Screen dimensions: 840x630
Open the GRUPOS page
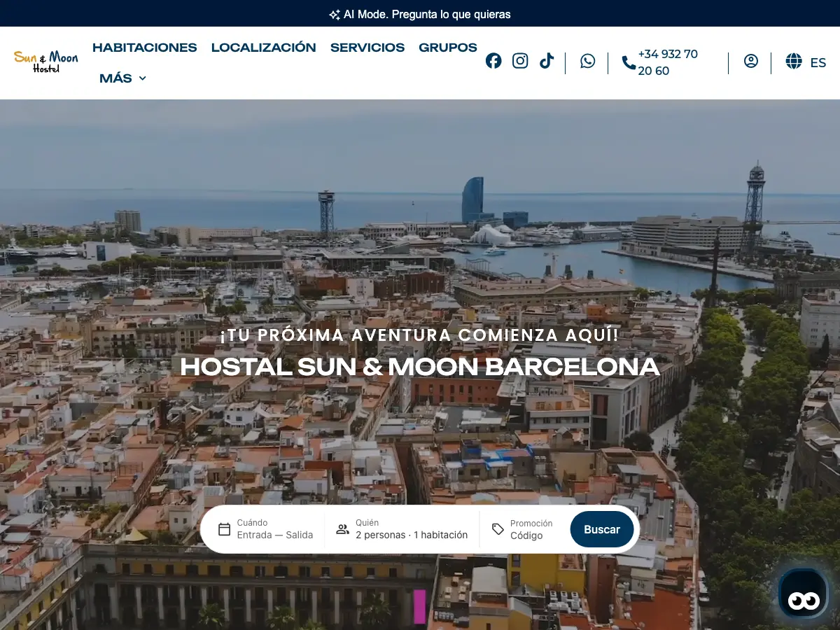tap(448, 48)
